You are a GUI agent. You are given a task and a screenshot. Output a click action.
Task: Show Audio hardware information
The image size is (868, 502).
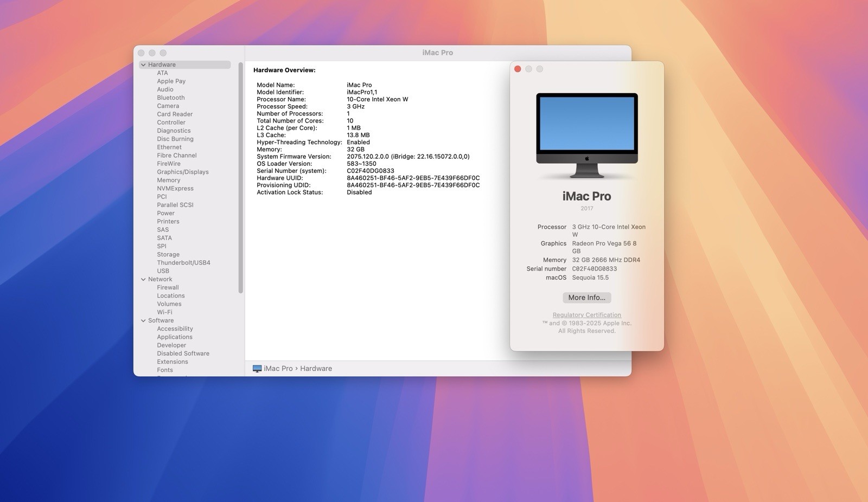[x=165, y=89]
